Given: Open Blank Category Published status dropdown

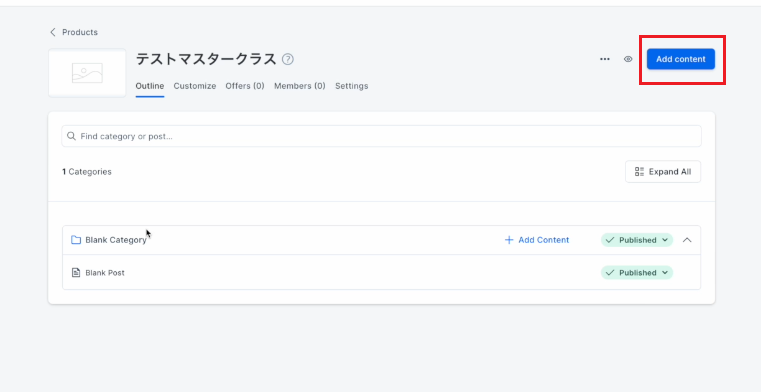Looking at the screenshot, I should 637,240.
